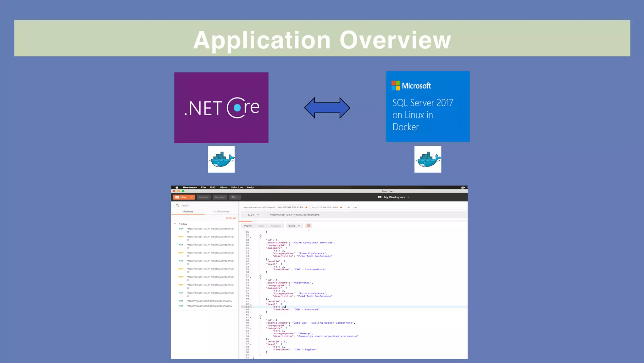Open the JSON format dropdown
Viewport: 644px width, 363px height.
294,226
